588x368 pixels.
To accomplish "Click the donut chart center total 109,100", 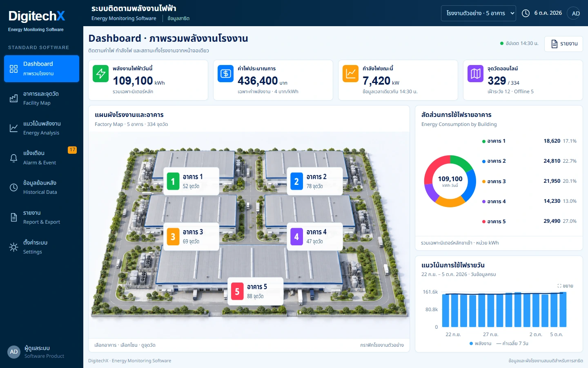I will pos(450,179).
